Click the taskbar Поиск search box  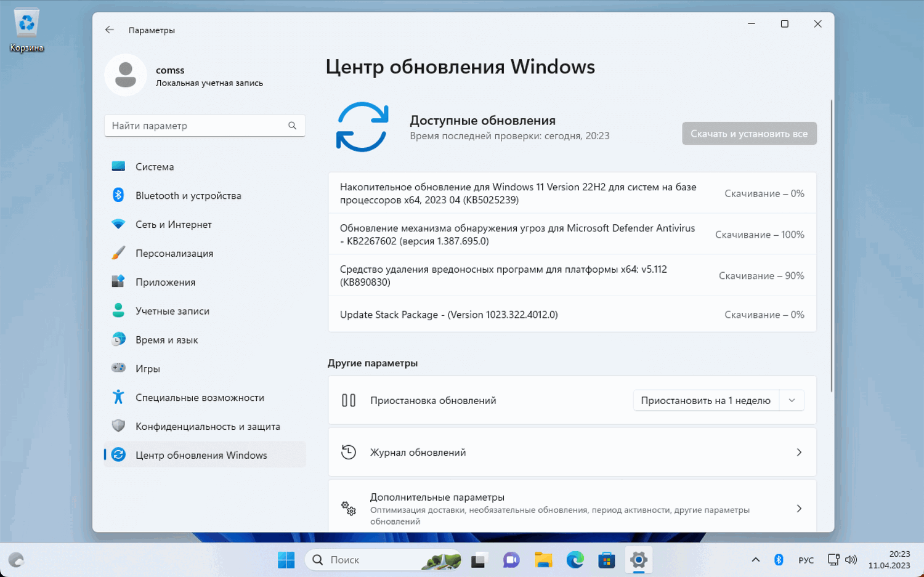click(383, 560)
